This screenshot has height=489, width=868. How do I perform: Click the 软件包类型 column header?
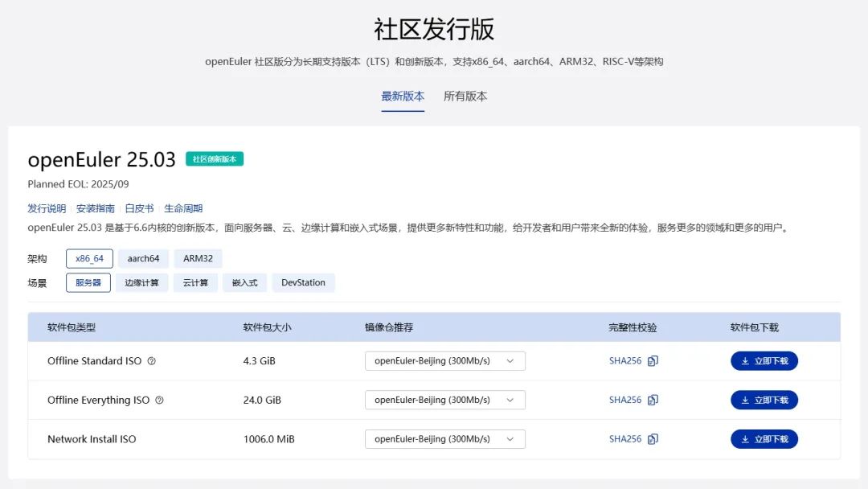click(x=72, y=327)
